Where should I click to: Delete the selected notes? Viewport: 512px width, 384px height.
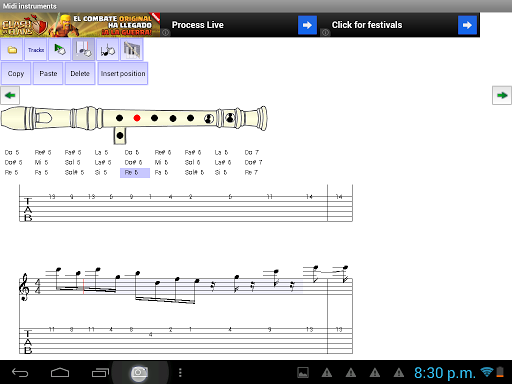tap(80, 74)
